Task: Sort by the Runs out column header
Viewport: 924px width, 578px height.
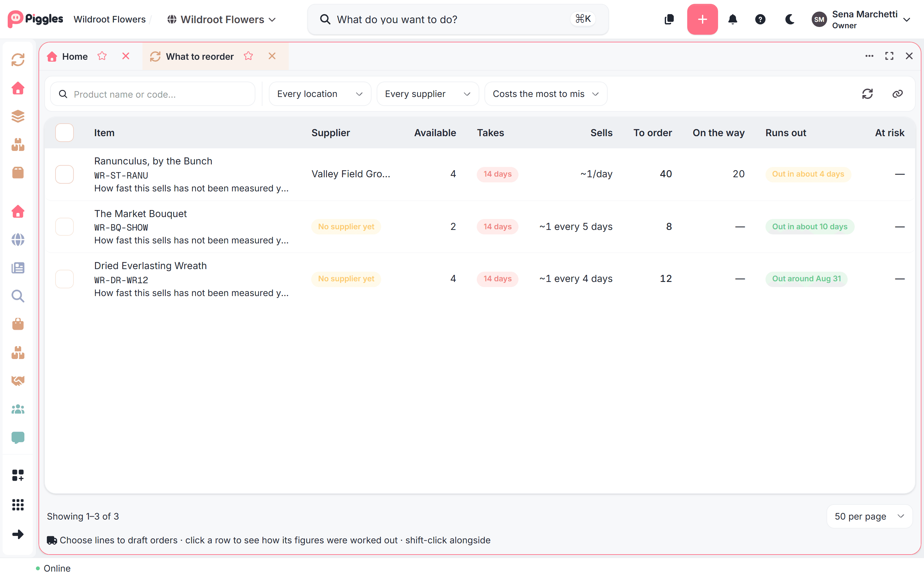Action: click(x=785, y=133)
